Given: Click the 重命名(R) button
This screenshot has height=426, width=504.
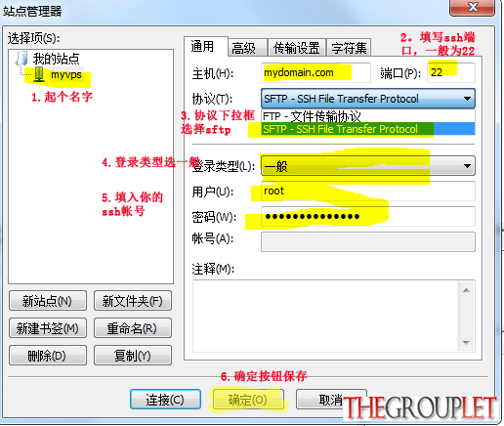Looking at the screenshot, I should click(x=133, y=328).
